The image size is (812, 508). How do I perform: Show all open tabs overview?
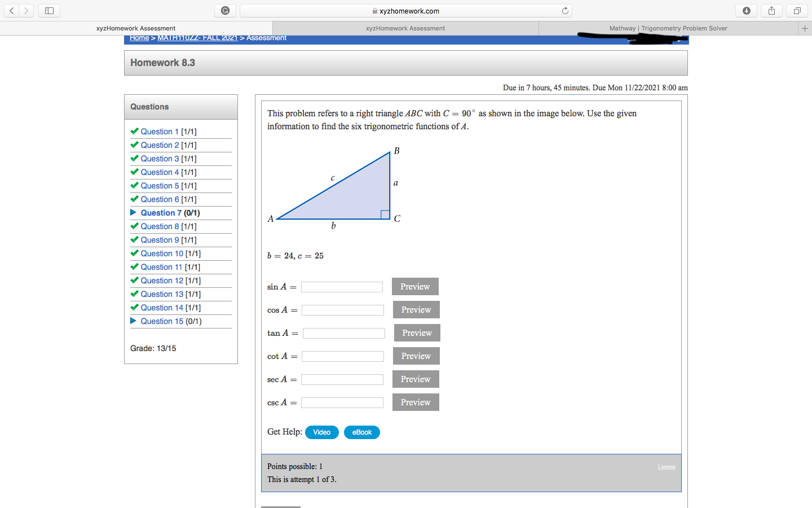point(796,10)
